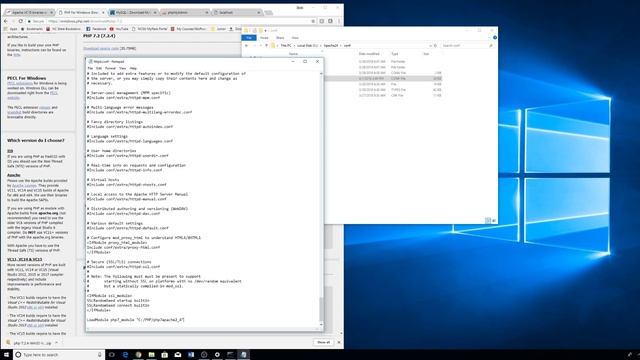This screenshot has height=360, width=640.
Task: Bookmark this page with the star icon
Action: pyautogui.click(x=313, y=21)
